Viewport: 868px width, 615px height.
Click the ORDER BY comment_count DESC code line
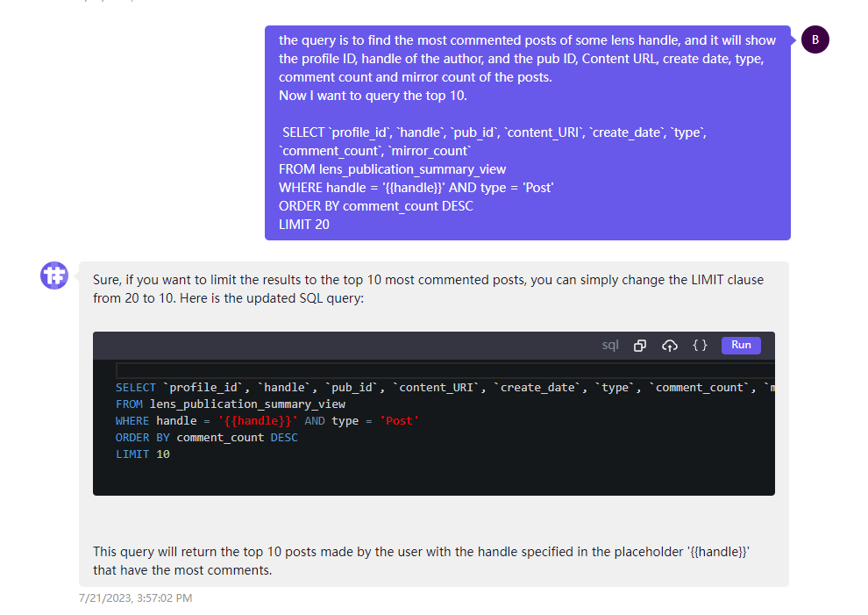(x=207, y=438)
